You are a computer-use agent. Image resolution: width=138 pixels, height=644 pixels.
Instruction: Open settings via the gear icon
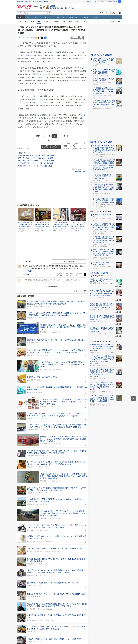pos(120,13)
